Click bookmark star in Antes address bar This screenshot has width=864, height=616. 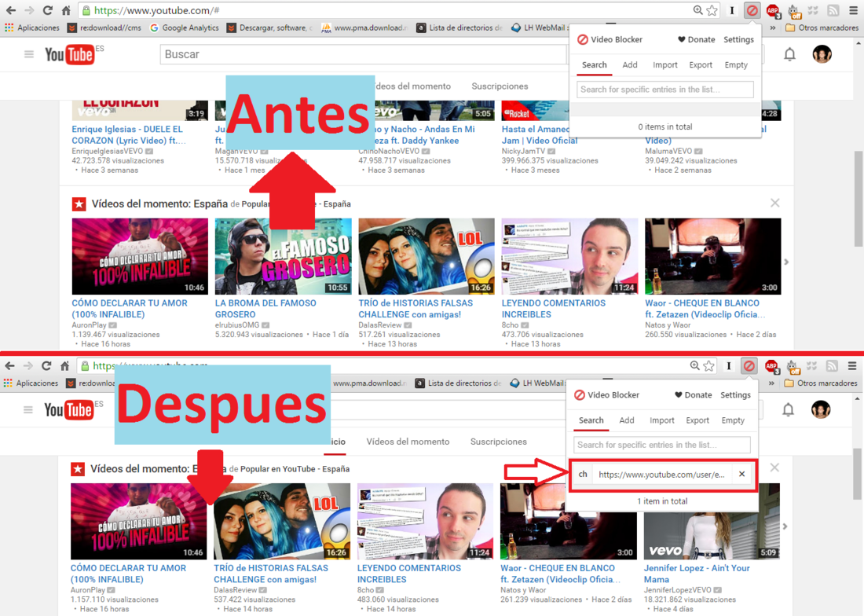tap(712, 10)
